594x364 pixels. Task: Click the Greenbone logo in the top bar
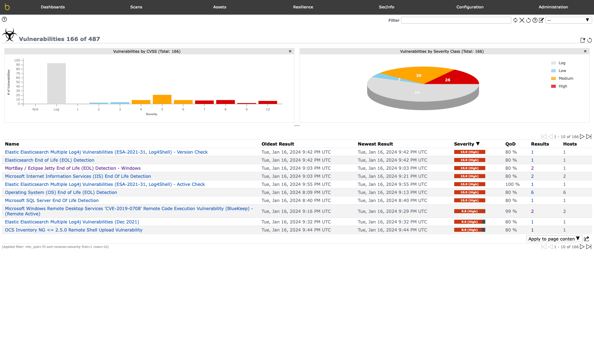(7, 7)
